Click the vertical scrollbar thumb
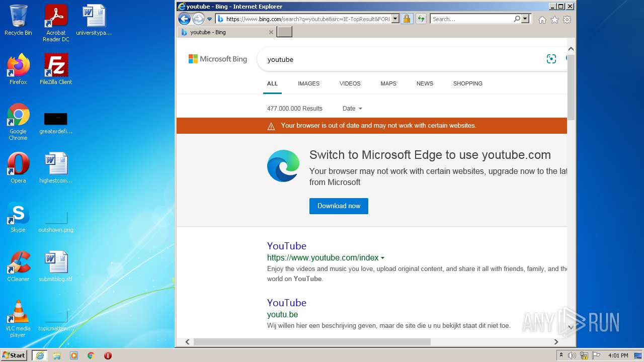Viewport: 644px width, 362px height. (571, 87)
